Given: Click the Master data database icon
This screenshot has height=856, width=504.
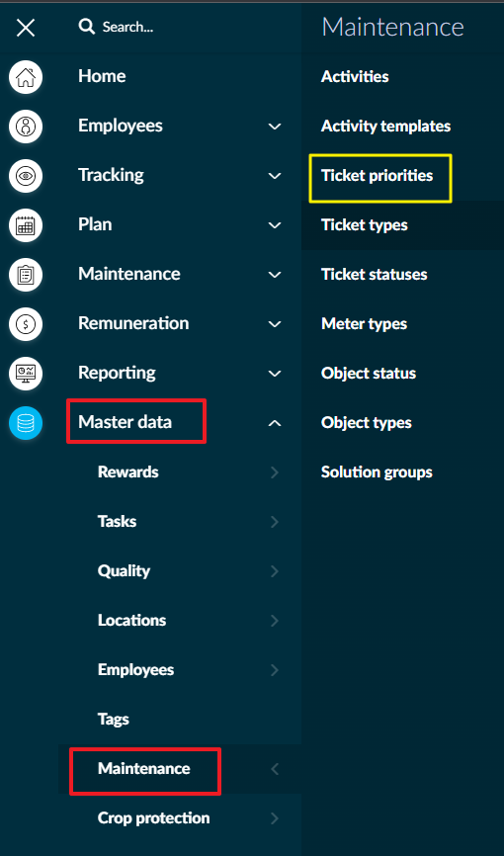Looking at the screenshot, I should pyautogui.click(x=26, y=422).
